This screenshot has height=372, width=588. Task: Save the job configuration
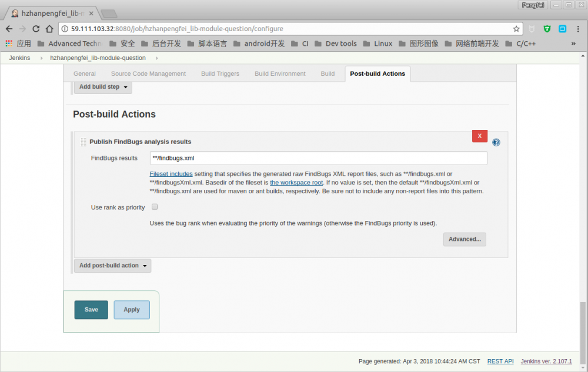tap(91, 310)
